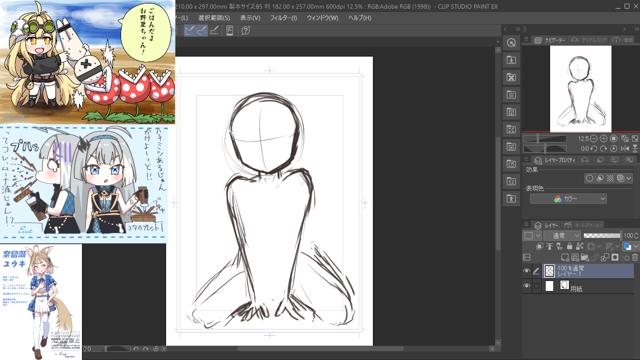Switch to the Layer Property tab
This screenshot has height=360, width=640.
555,160
